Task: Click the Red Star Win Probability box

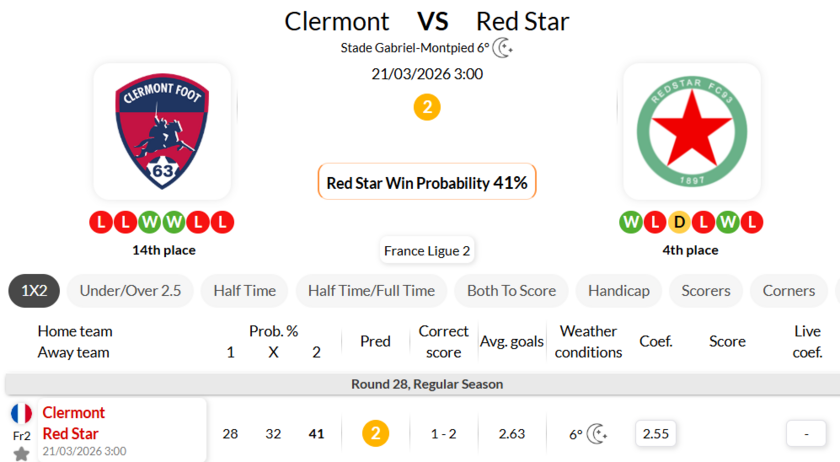Action: [427, 182]
